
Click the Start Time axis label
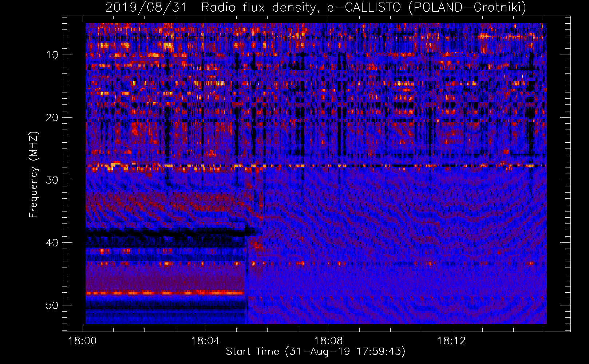click(316, 352)
